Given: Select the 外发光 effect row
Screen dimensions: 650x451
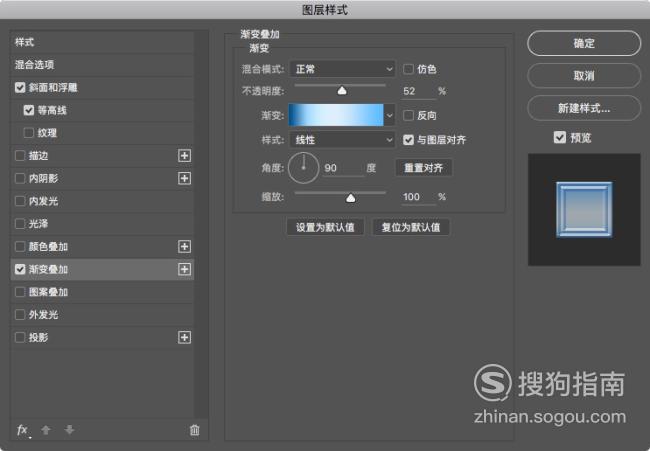Looking at the screenshot, I should 102,315.
